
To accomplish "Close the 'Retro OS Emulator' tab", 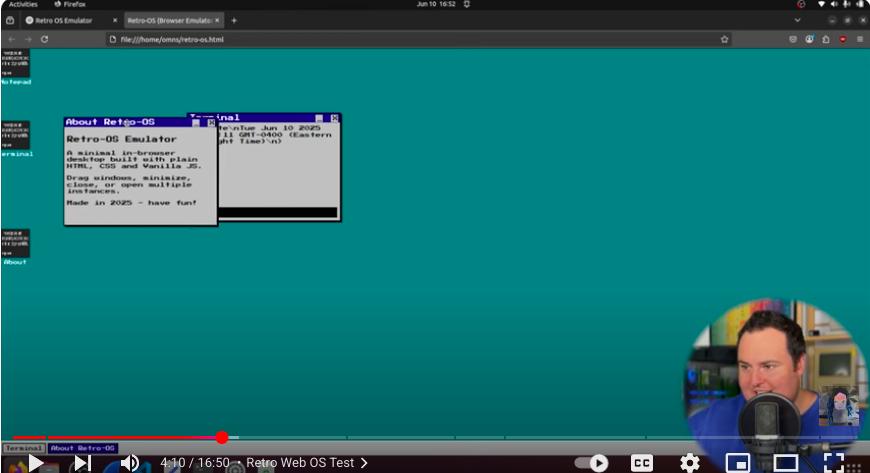I will click(x=115, y=21).
